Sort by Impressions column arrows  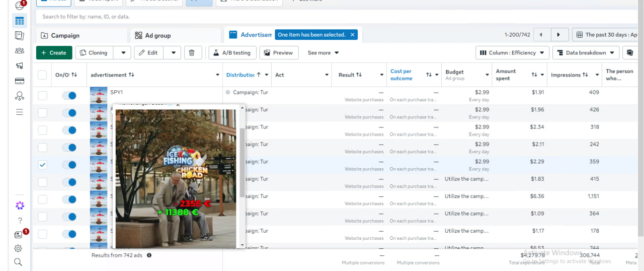pyautogui.click(x=585, y=75)
